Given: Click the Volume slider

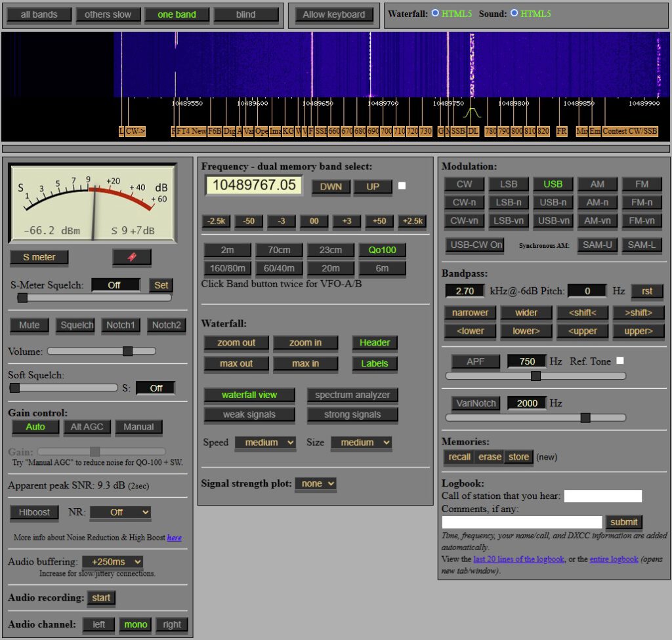Looking at the screenshot, I should (x=102, y=351).
